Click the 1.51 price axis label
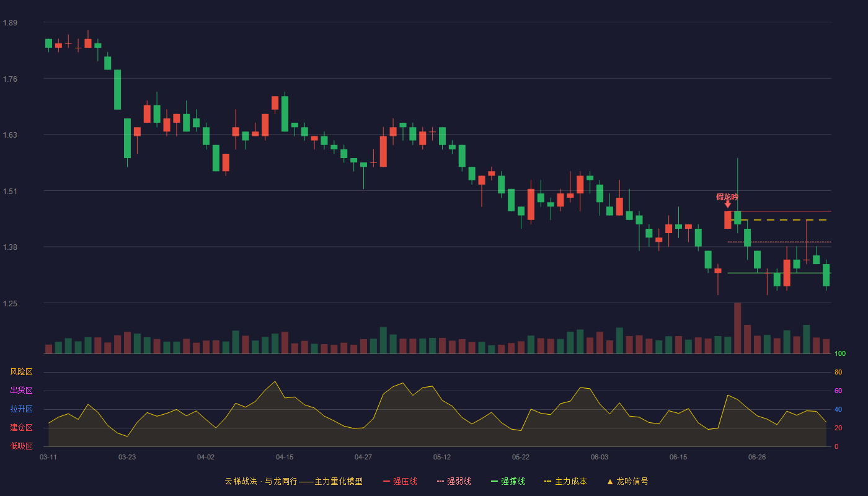Screen dimensions: 868x496 click(x=10, y=191)
